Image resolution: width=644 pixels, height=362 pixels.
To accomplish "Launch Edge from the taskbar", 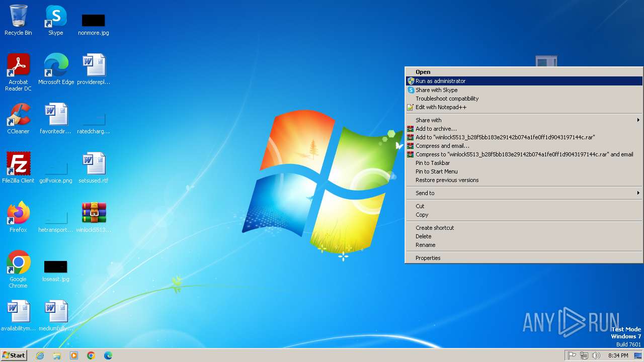I will [108, 355].
